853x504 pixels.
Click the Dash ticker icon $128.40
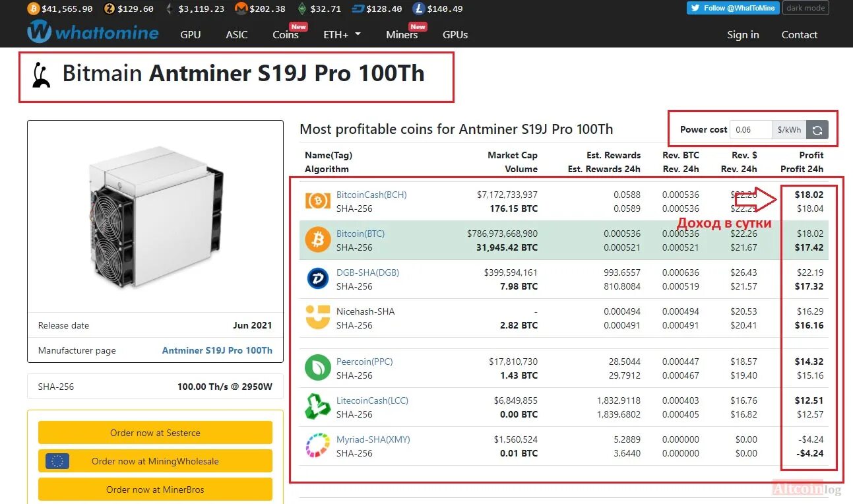click(358, 9)
